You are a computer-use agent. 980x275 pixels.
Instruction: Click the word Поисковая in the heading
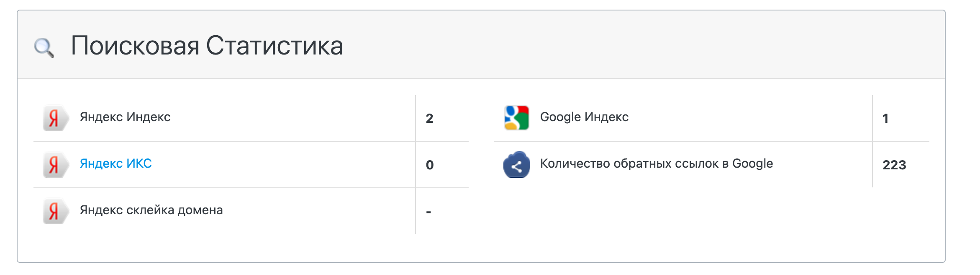coord(135,46)
